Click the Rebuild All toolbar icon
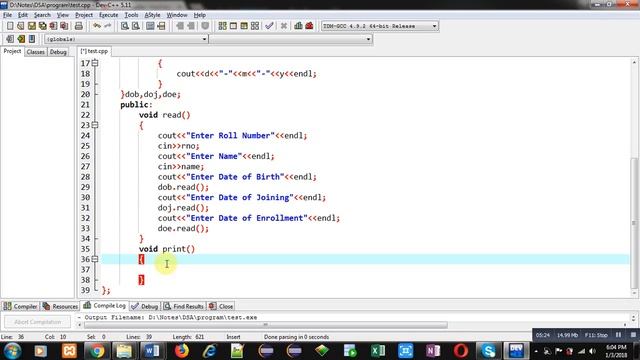The width and height of the screenshot is (640, 360). pos(255,26)
